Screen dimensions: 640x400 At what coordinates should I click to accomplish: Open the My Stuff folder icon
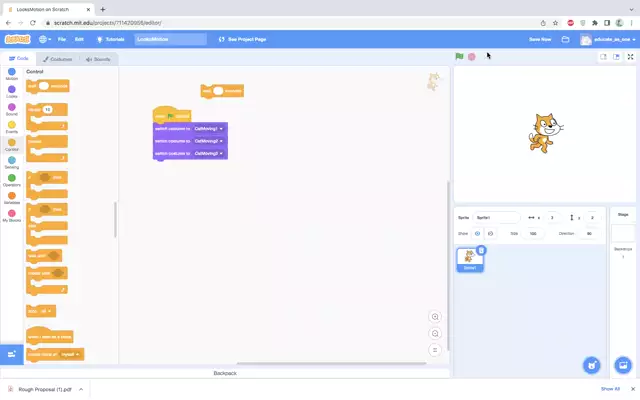click(565, 39)
